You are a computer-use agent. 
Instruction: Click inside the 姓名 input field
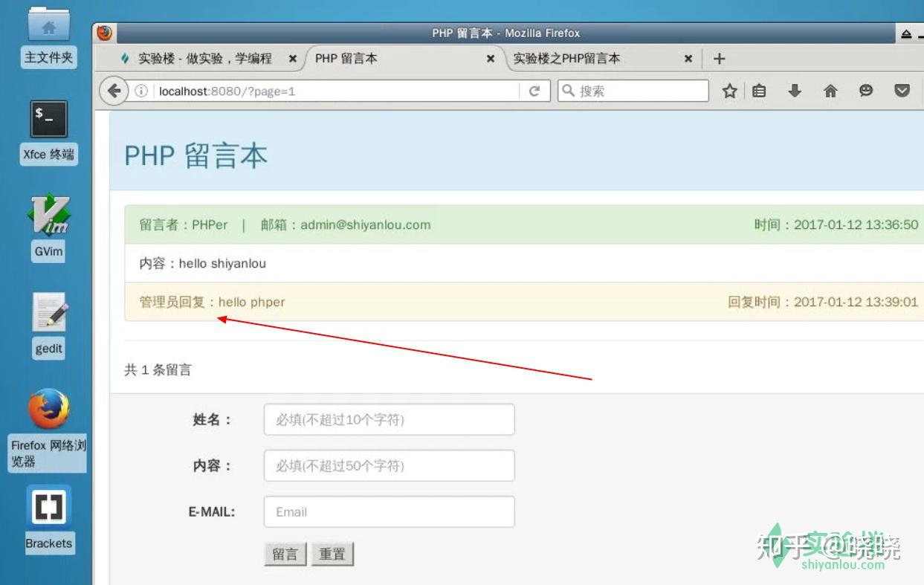pyautogui.click(x=389, y=419)
